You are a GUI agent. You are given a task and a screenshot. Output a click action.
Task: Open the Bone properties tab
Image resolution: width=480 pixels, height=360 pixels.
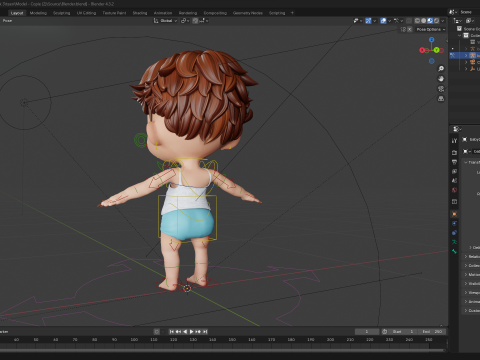(454, 251)
